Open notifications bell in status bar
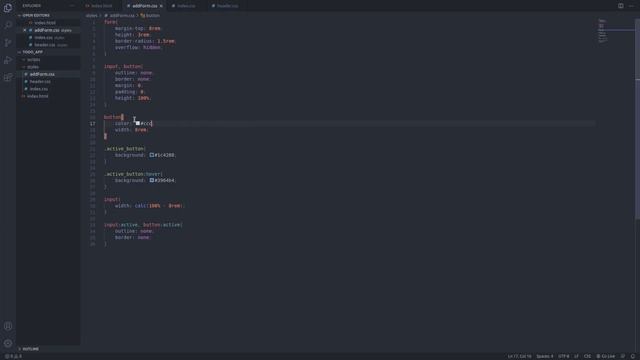The image size is (640, 360). [x=633, y=356]
